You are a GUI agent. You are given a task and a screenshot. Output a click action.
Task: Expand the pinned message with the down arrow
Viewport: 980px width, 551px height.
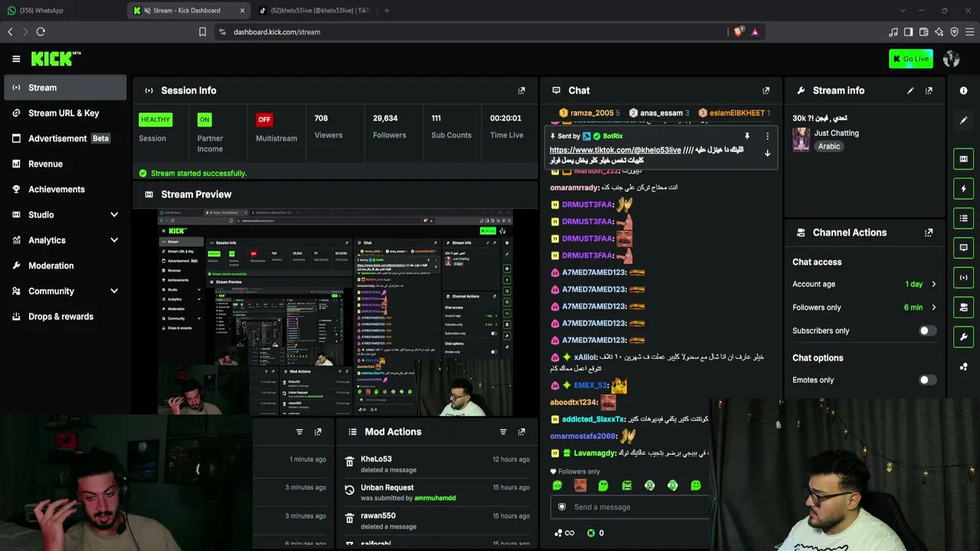(767, 153)
